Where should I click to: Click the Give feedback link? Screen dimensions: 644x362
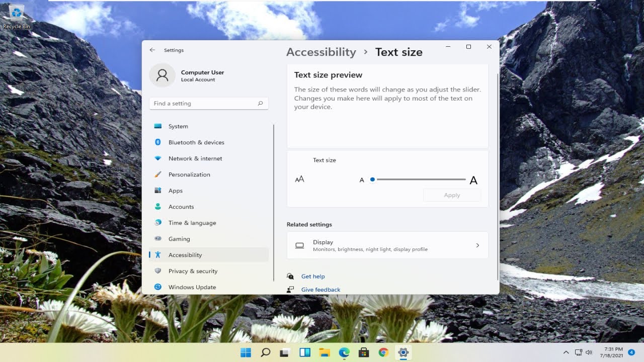point(320,290)
